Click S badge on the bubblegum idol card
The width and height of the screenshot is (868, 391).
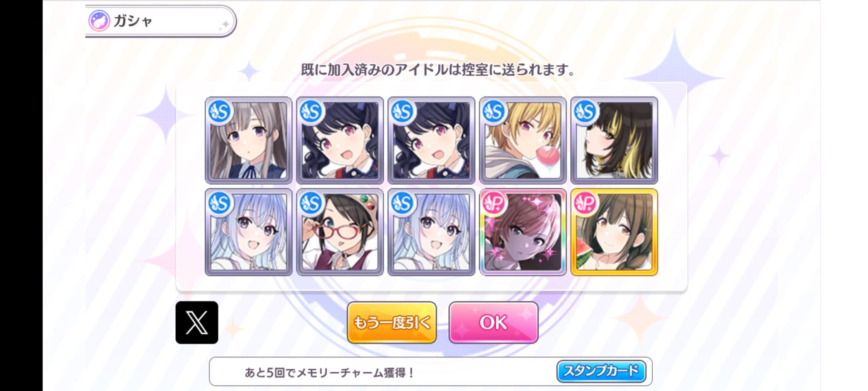(494, 112)
